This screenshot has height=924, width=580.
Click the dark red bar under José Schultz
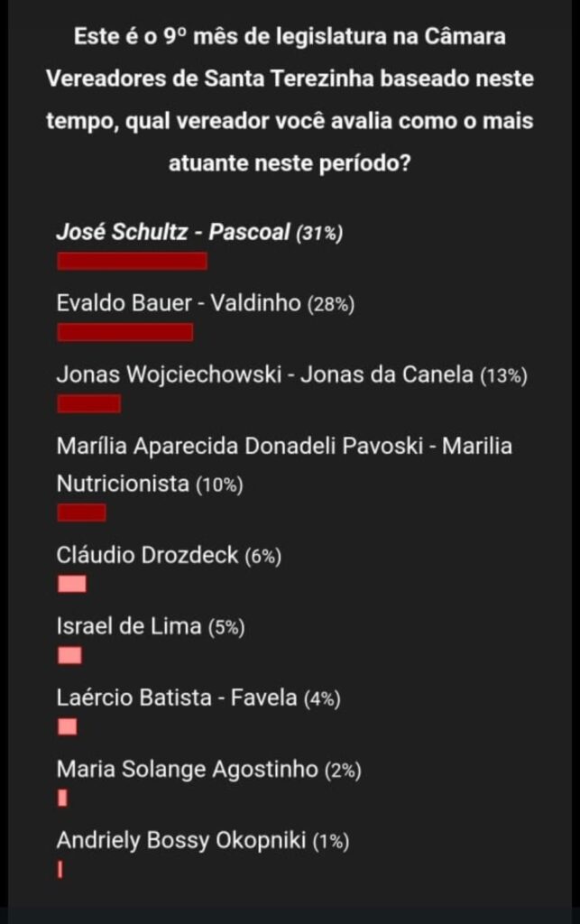click(x=132, y=262)
